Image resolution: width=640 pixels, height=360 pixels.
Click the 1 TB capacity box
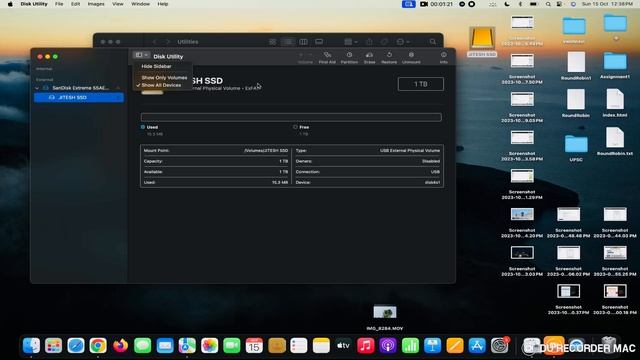point(420,84)
